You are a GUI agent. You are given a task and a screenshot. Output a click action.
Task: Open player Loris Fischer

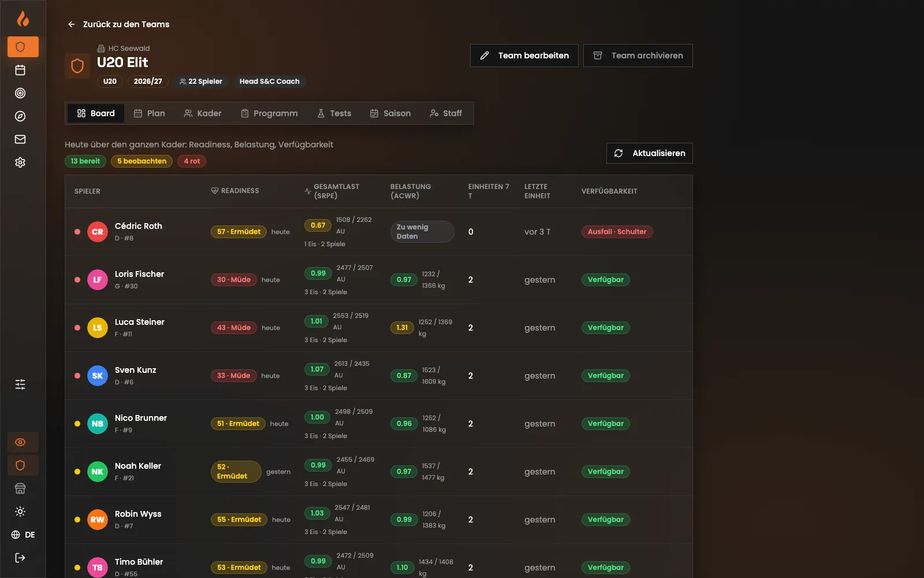coord(139,274)
